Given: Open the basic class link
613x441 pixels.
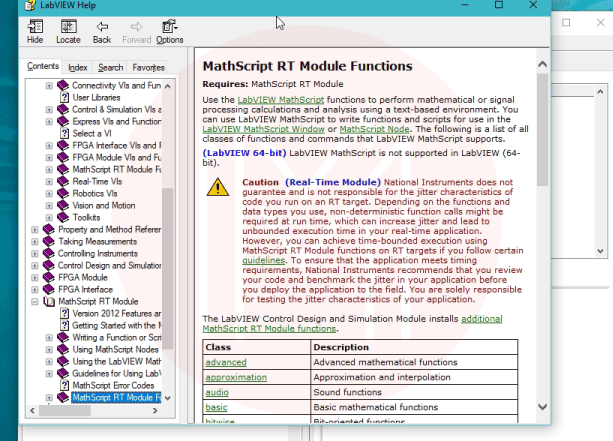Looking at the screenshot, I should [x=216, y=407].
